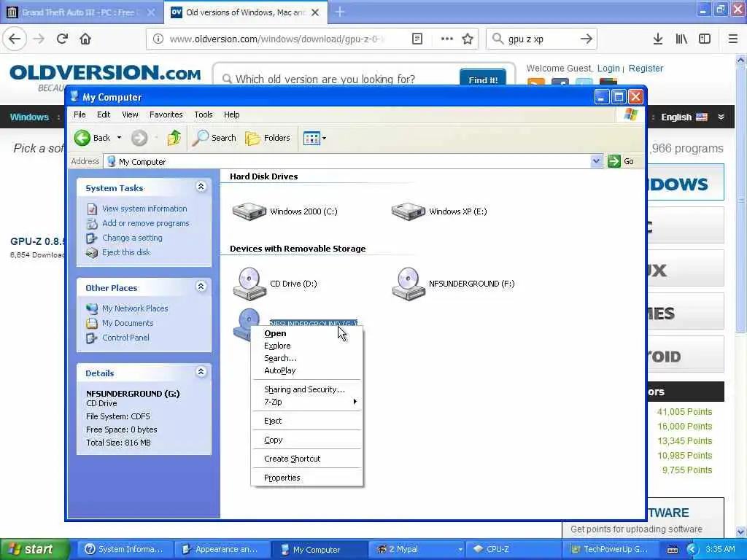Open the File menu
This screenshot has height=560, width=747.
coord(80,114)
